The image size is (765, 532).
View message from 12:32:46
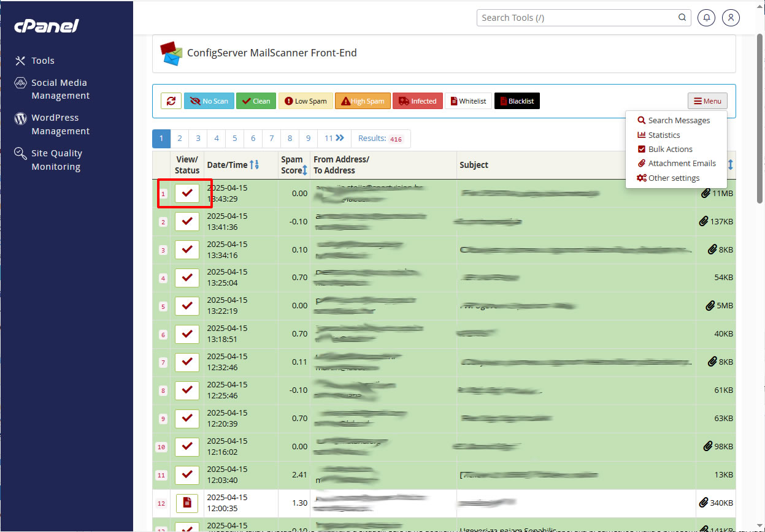point(187,362)
